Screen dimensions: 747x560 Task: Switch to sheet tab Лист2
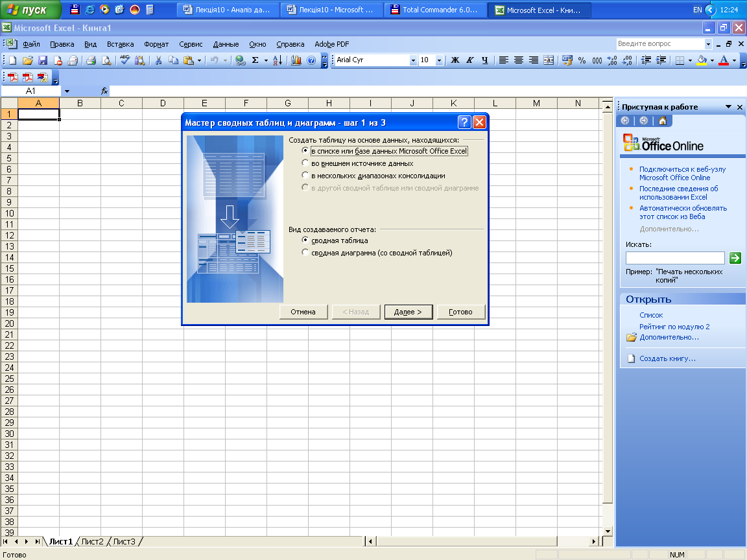click(93, 541)
